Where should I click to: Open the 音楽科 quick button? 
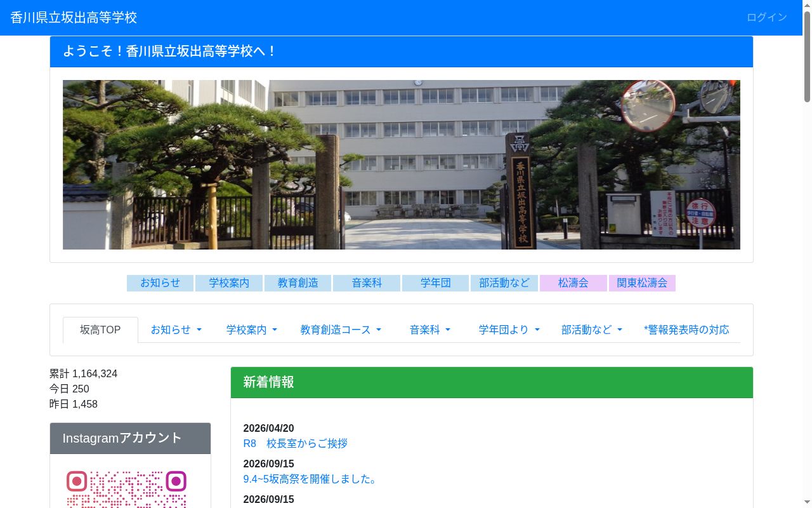(x=367, y=283)
